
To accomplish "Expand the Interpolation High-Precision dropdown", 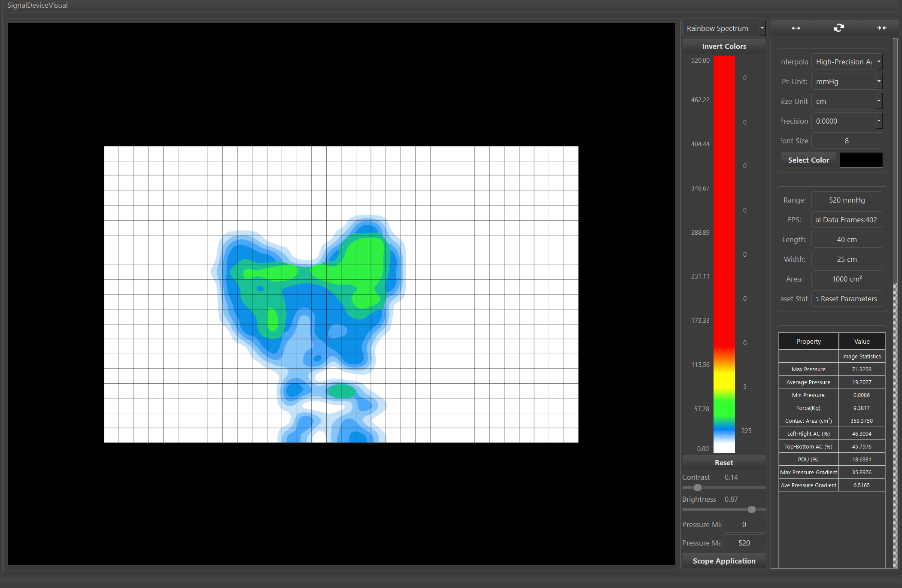I will click(x=847, y=62).
